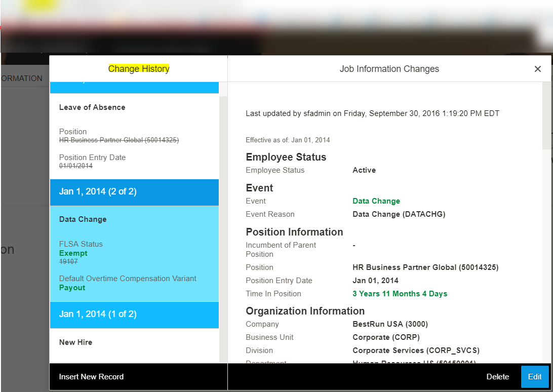This screenshot has width=553, height=392.
Task: Click the Organization Information section heading
Action: (x=305, y=311)
